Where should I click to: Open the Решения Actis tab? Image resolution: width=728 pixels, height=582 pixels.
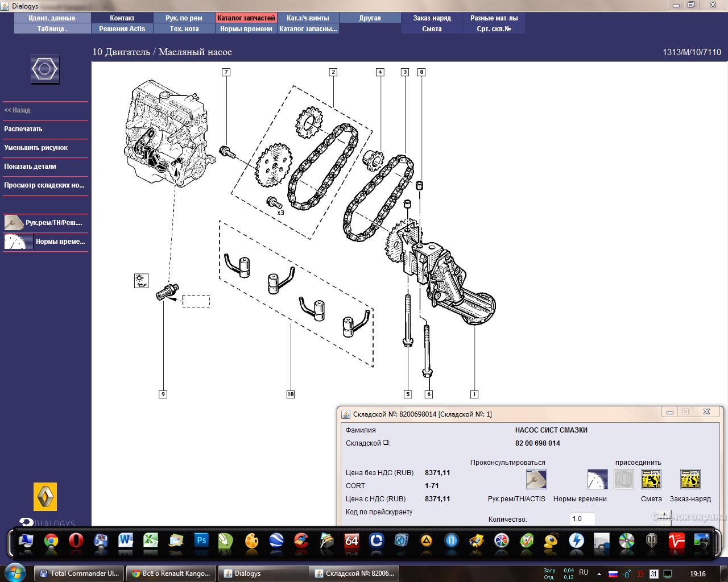pos(122,29)
